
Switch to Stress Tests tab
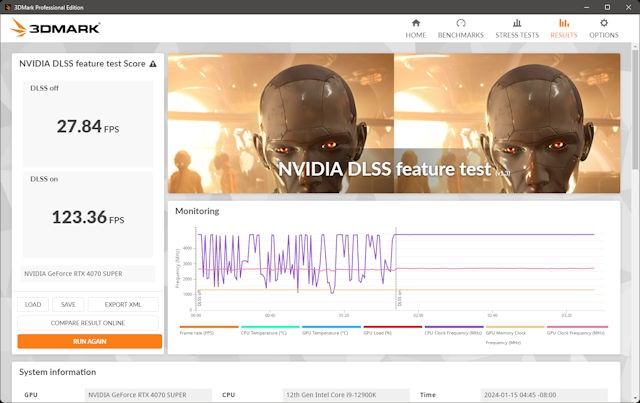pos(517,29)
